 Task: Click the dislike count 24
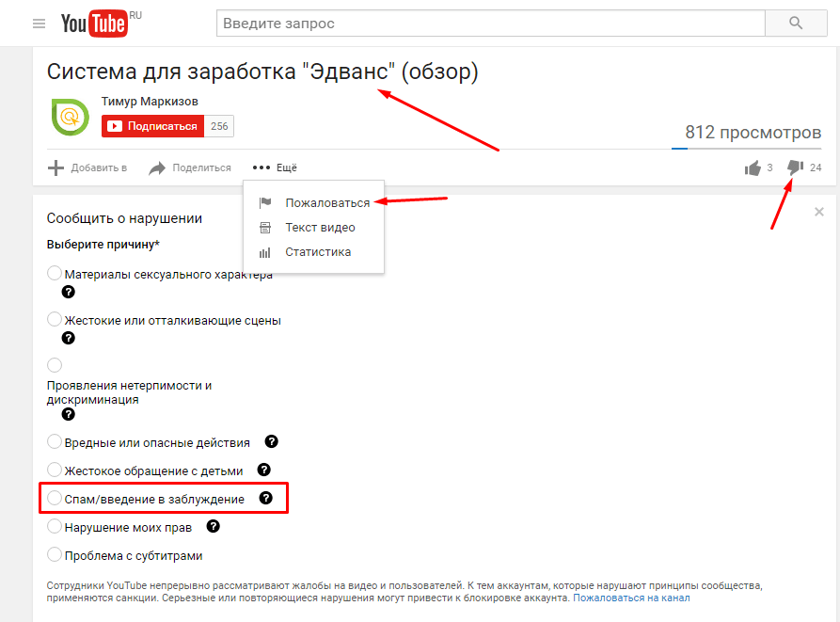click(816, 167)
